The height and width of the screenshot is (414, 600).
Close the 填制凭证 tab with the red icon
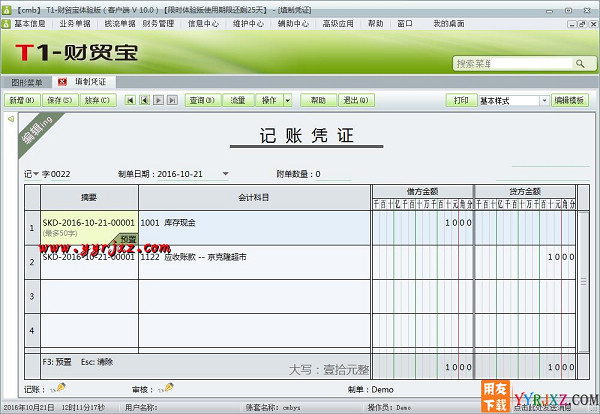(x=62, y=81)
